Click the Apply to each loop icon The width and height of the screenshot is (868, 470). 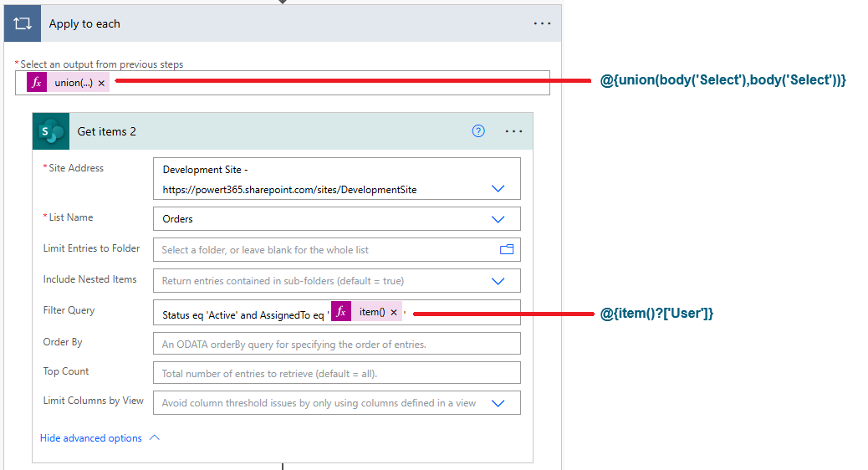[x=23, y=23]
